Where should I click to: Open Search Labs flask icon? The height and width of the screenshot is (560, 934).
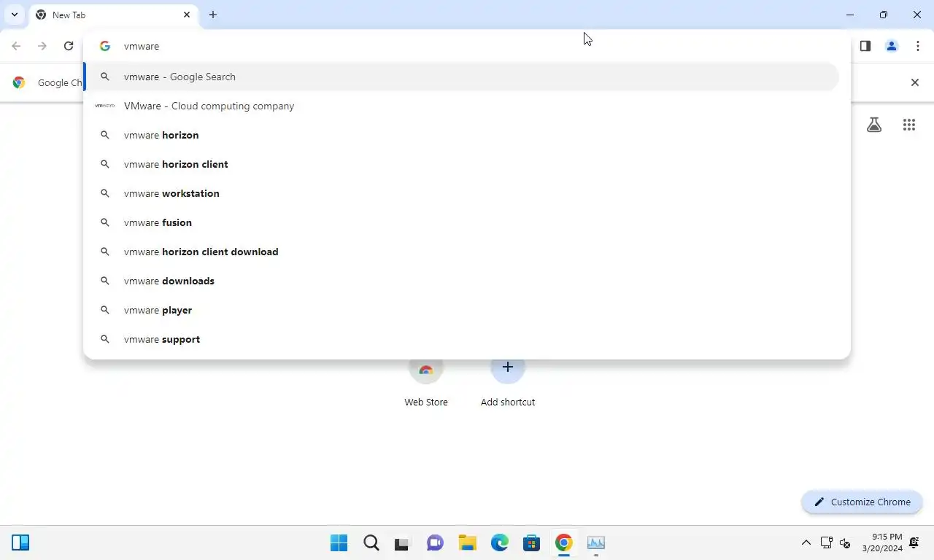874,125
